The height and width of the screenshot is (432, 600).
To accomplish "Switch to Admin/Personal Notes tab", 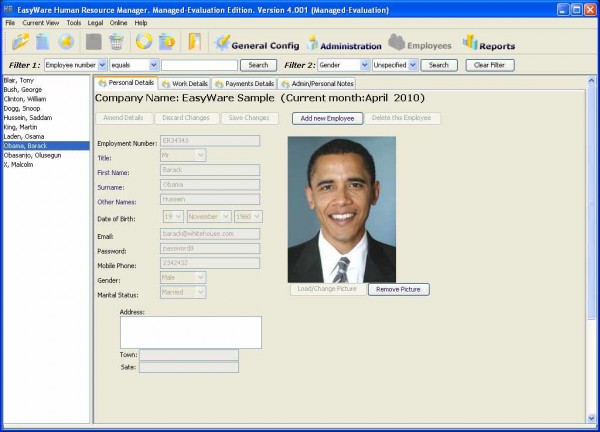I will pyautogui.click(x=317, y=84).
